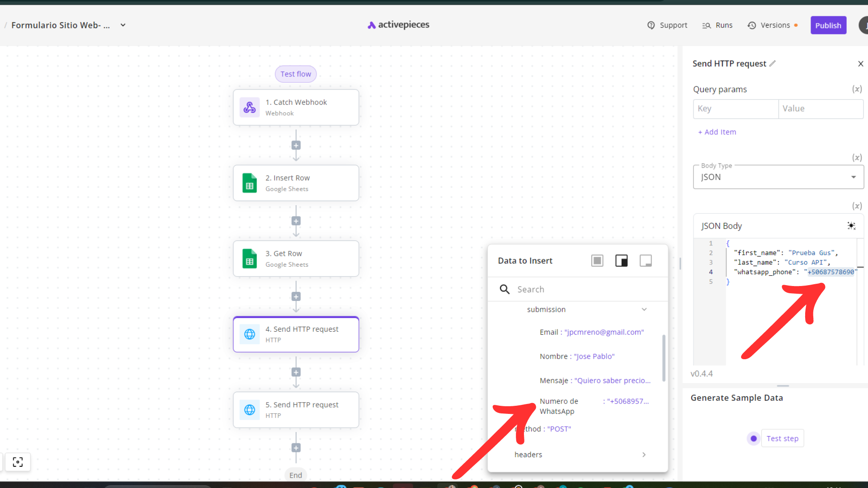Viewport: 868px width, 488px height.
Task: Click Data to Insert scrollbar
Action: [664, 358]
